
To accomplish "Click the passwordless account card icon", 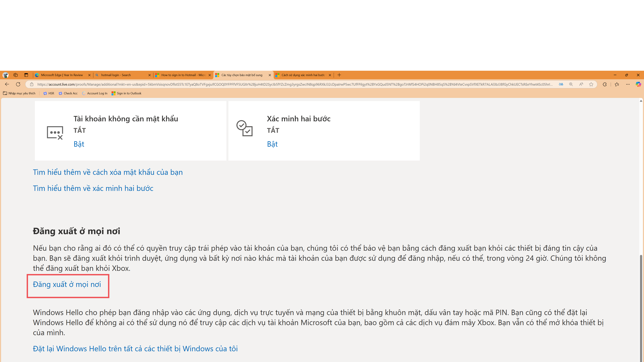I will pyautogui.click(x=55, y=133).
